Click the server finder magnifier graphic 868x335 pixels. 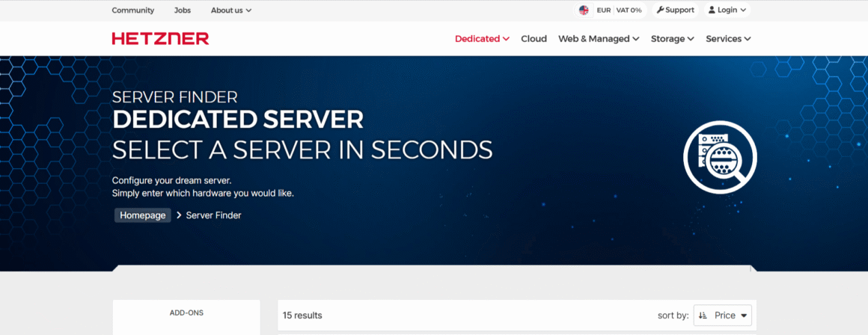720,156
